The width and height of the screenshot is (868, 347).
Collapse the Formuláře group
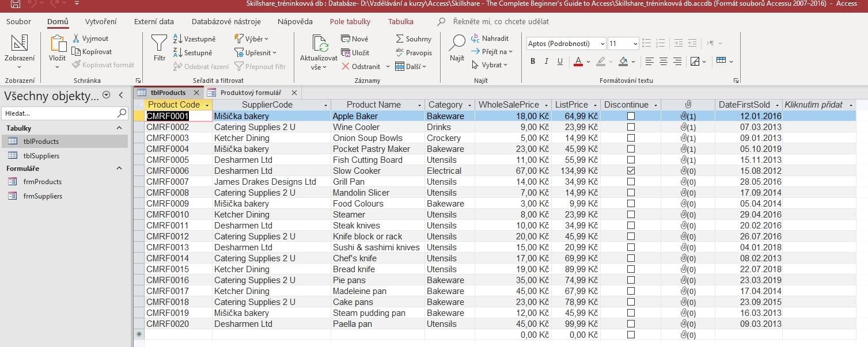click(119, 168)
